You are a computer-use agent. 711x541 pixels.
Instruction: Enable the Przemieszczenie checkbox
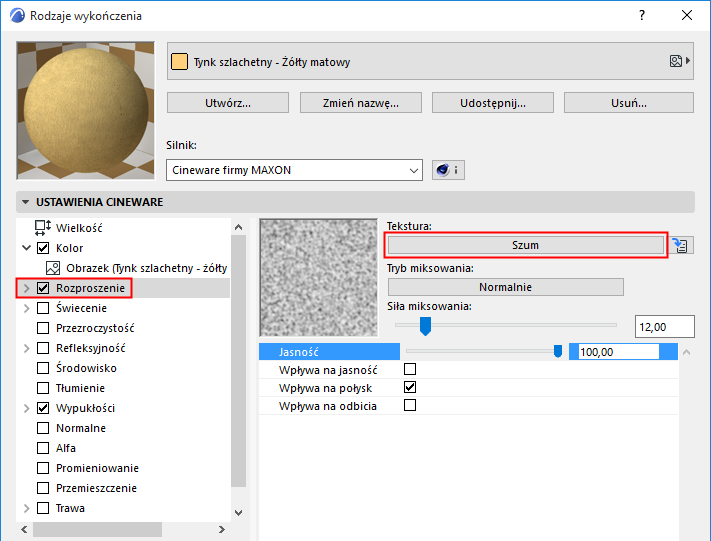pos(43,488)
